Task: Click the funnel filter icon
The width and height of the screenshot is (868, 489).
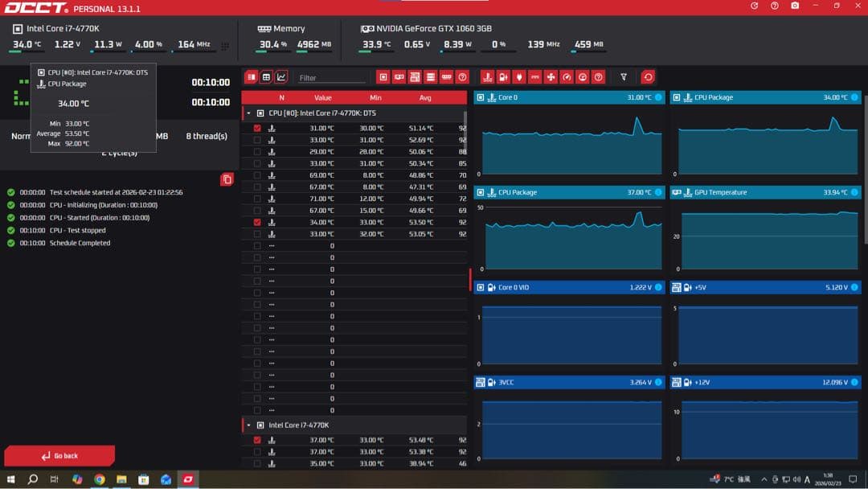Action: click(x=624, y=77)
